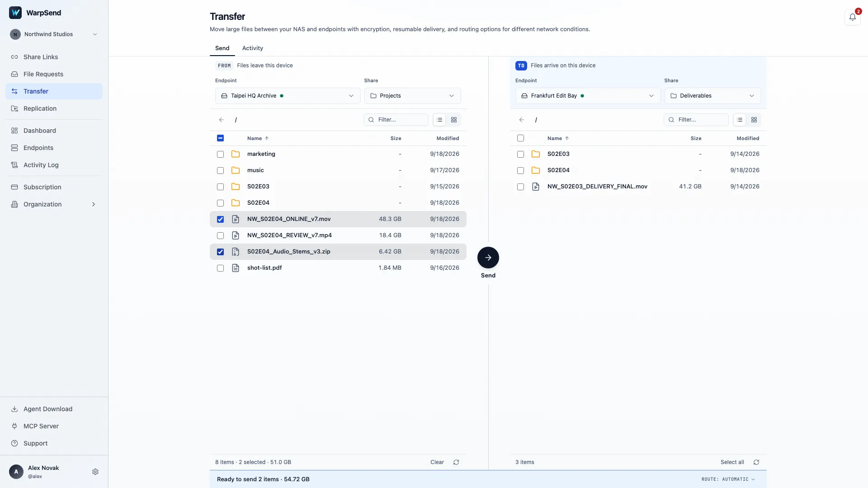Sort source list by Name column
The height and width of the screenshot is (488, 868).
tap(258, 138)
